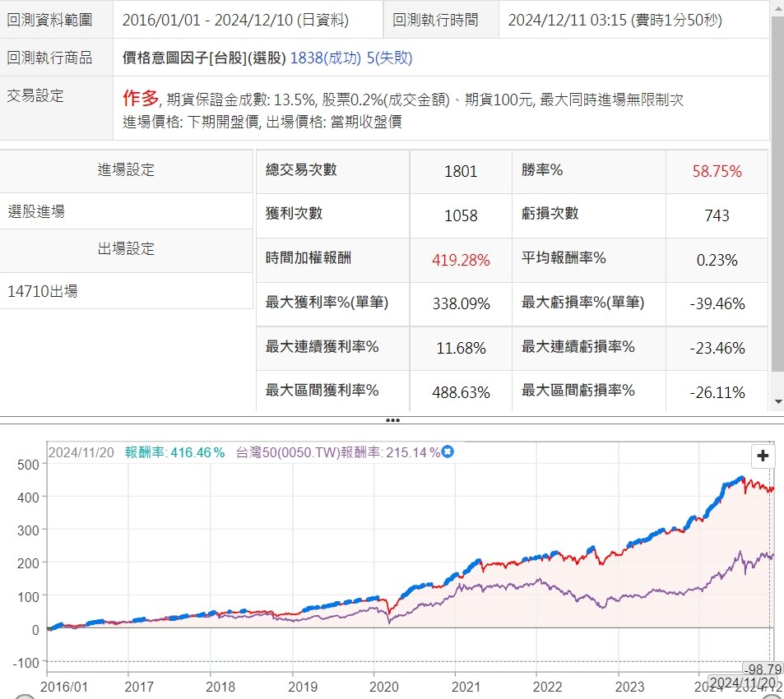784x699 pixels.
Task: Click the plus icon on the chart
Action: pyautogui.click(x=763, y=456)
